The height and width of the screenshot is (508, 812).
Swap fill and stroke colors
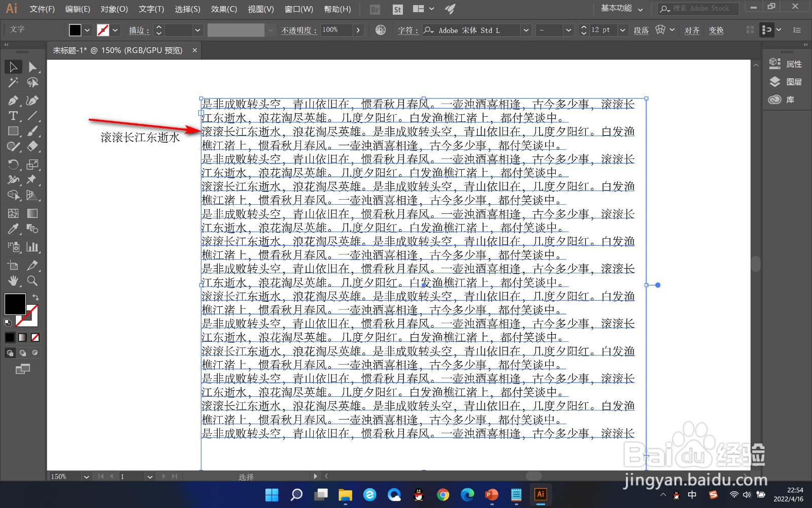36,297
